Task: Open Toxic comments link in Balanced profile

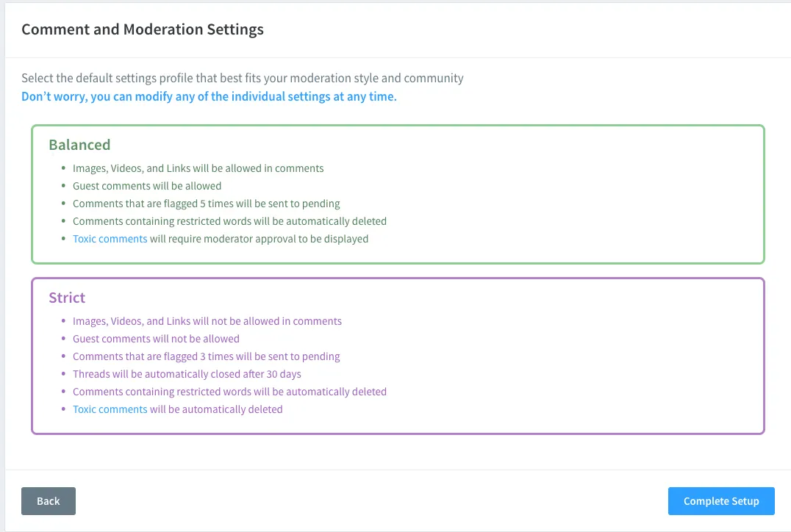Action: pyautogui.click(x=110, y=239)
